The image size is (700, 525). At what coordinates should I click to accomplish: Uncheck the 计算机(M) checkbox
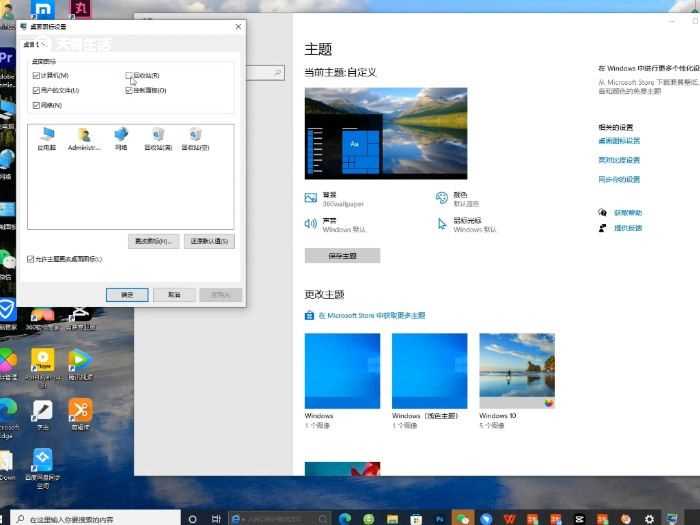click(x=37, y=76)
